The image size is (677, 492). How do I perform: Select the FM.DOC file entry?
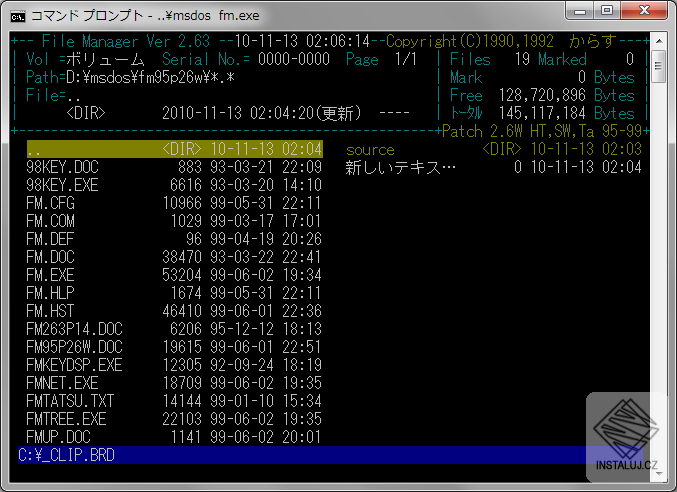click(174, 257)
